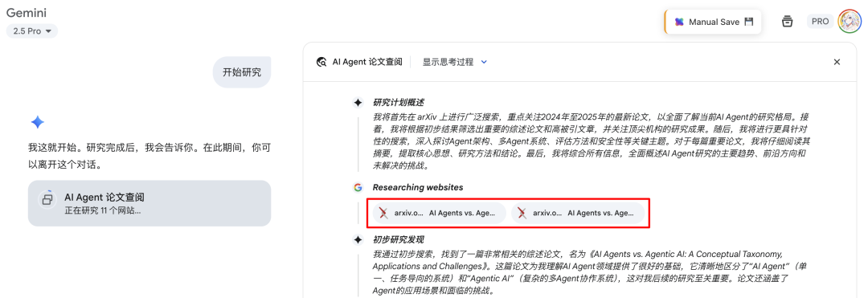This screenshot has width=868, height=298.
Task: Close the AI Agent 论文查阅 research panel
Action: click(837, 62)
